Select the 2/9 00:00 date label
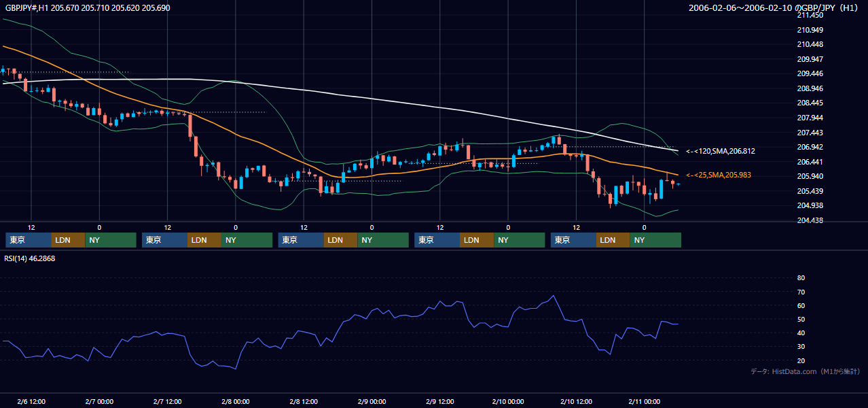This screenshot has height=408, width=868. pos(372,401)
